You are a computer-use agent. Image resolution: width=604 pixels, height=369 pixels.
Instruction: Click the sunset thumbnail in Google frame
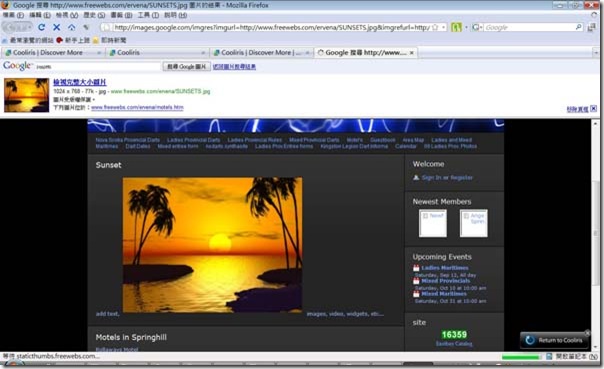27,95
